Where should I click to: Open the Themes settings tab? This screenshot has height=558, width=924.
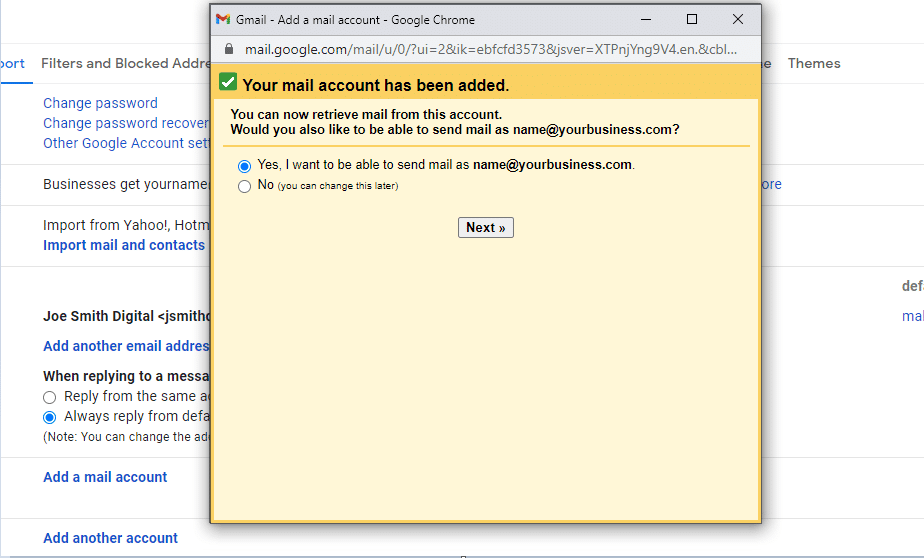814,63
